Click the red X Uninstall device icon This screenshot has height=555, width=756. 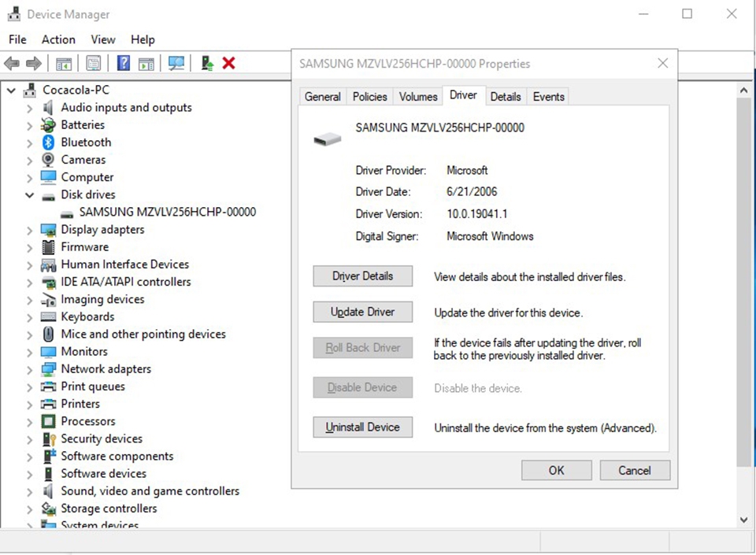click(x=229, y=63)
